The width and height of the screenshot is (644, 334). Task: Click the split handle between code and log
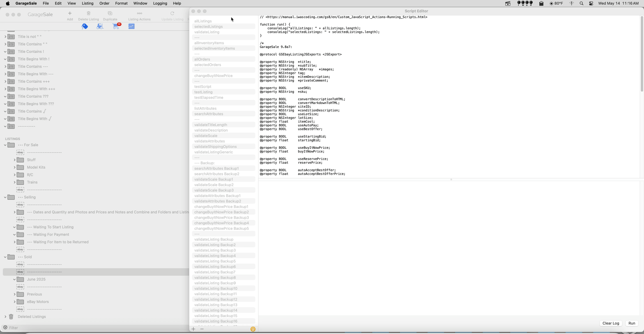coord(451,179)
